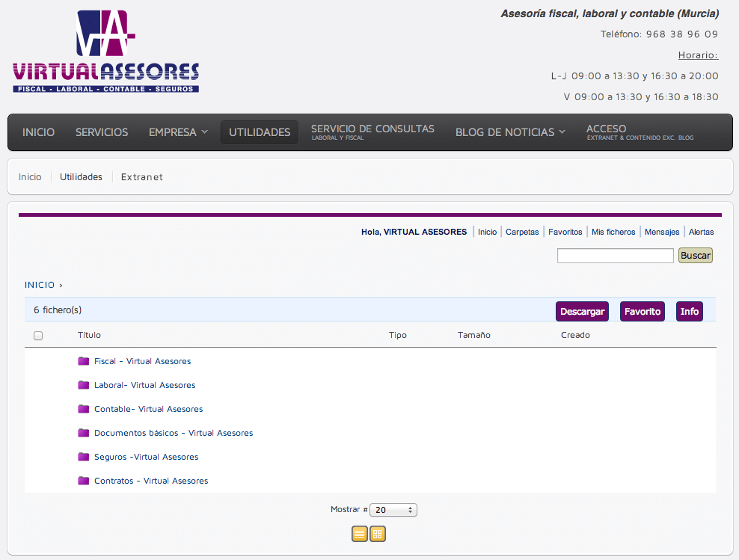The height and width of the screenshot is (560, 739).
Task: Sort by the Tamaño column header
Action: pos(473,335)
